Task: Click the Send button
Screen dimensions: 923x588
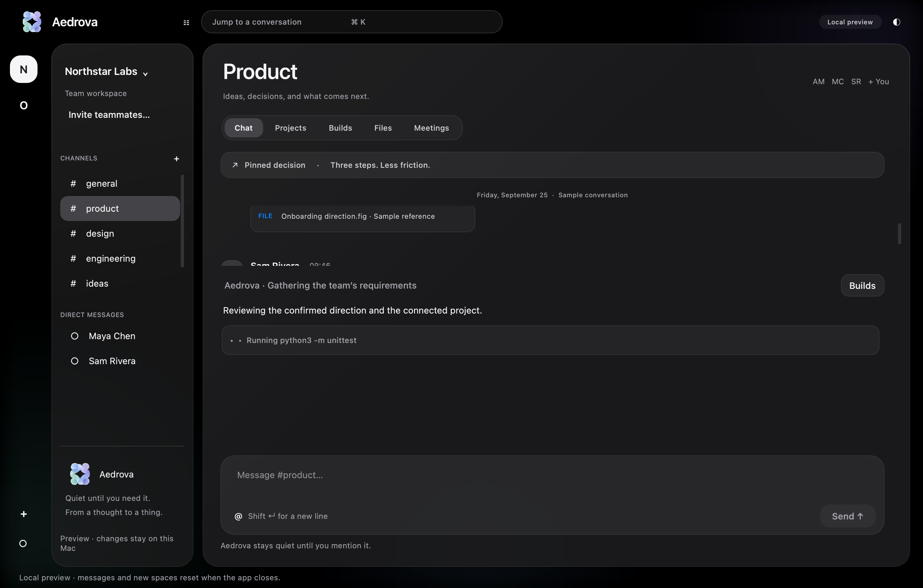Action: (x=847, y=516)
